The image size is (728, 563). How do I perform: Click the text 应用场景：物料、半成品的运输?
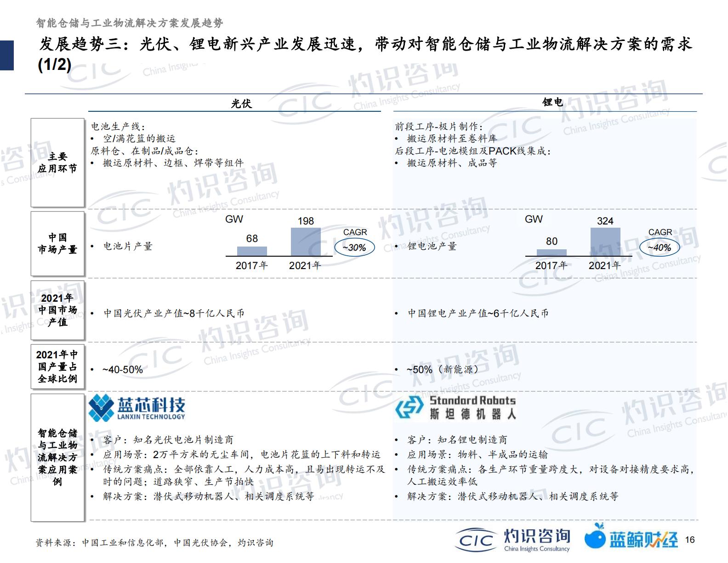pyautogui.click(x=478, y=455)
